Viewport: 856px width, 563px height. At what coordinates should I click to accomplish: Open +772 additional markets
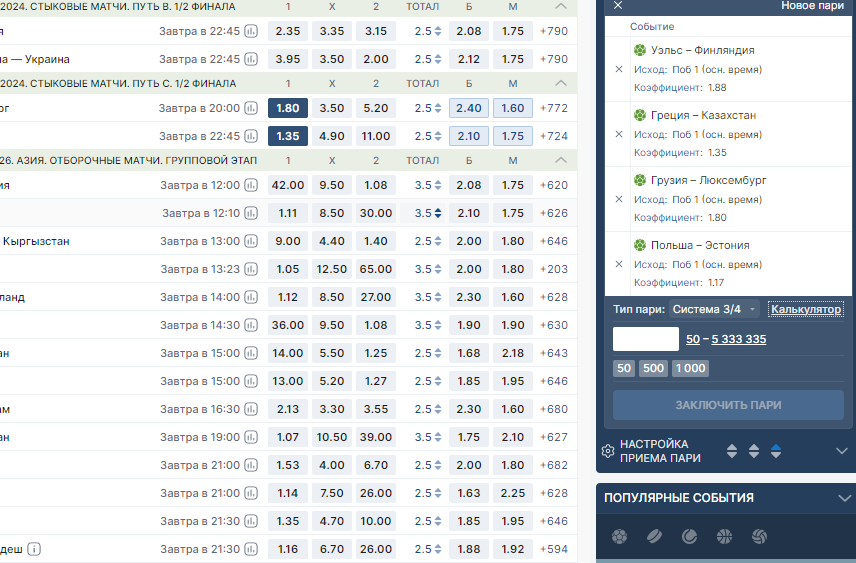554,108
